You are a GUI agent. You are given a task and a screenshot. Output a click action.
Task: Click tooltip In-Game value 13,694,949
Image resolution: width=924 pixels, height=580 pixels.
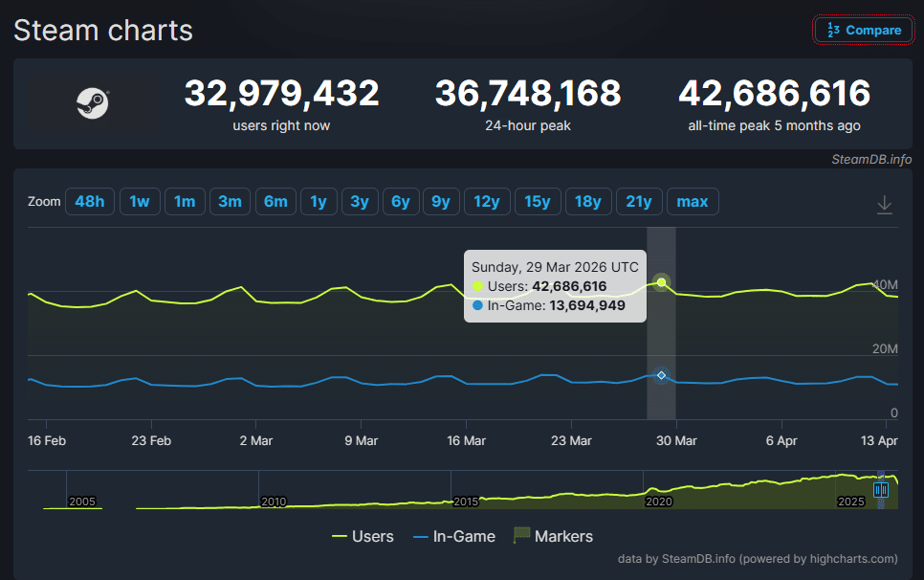[x=587, y=305]
